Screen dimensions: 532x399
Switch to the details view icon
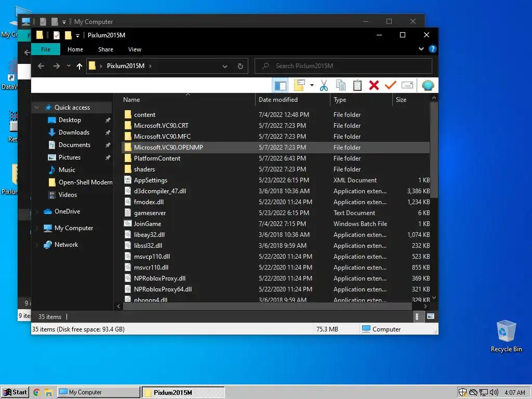coord(418,316)
